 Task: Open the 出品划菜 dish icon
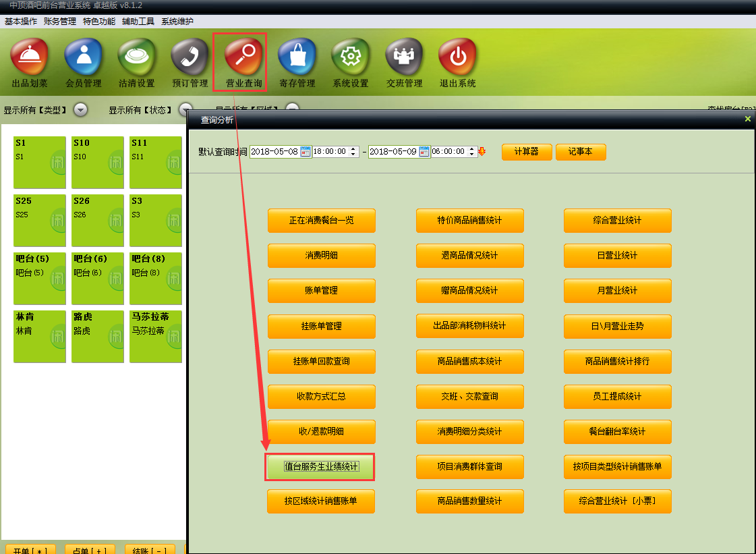(x=30, y=58)
